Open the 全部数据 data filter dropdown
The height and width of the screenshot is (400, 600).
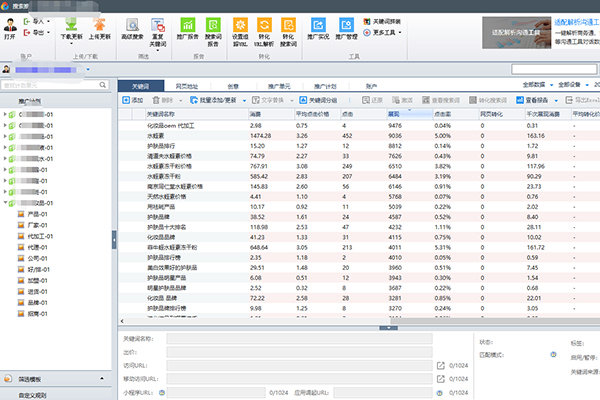click(x=514, y=85)
